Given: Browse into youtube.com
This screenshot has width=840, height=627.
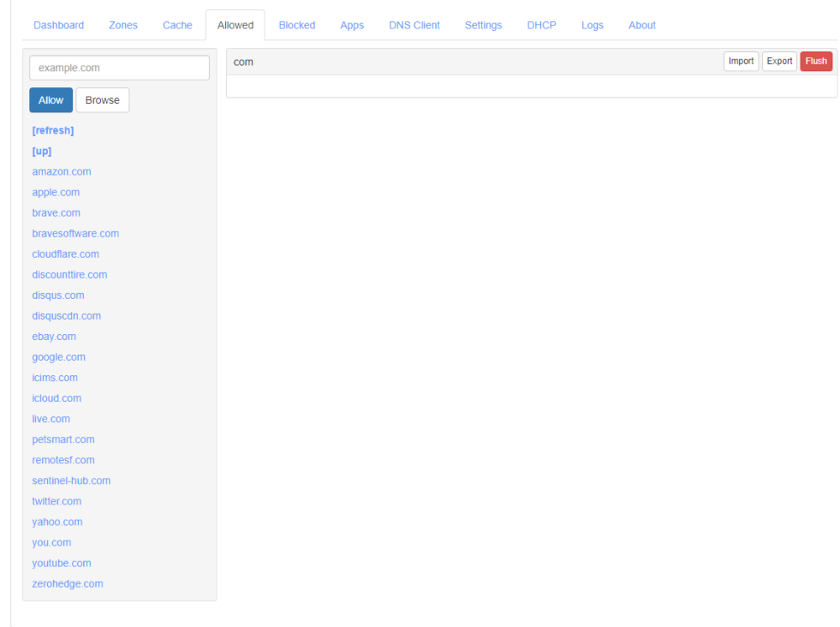Looking at the screenshot, I should click(61, 563).
